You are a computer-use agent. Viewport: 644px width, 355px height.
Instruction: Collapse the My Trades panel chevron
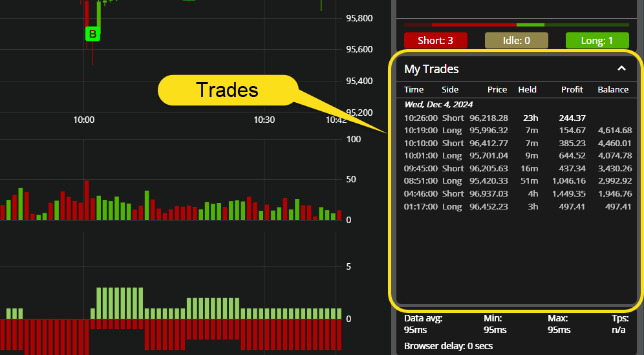click(x=621, y=69)
